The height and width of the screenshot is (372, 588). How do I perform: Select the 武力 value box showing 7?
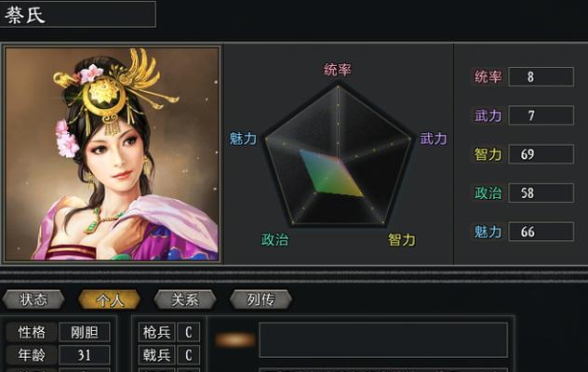point(541,115)
